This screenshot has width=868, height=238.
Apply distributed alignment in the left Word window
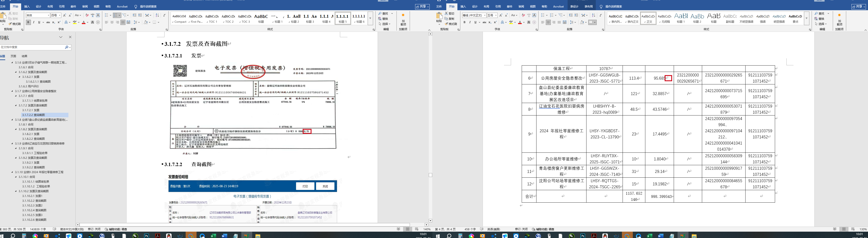point(128,22)
